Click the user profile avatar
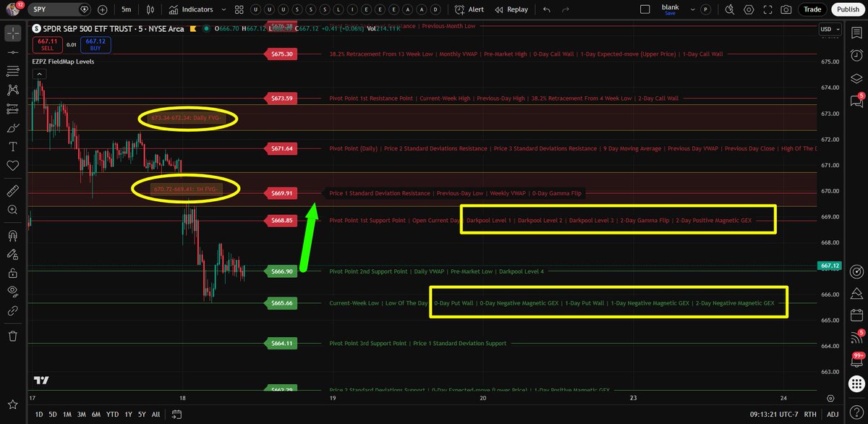 click(12, 9)
